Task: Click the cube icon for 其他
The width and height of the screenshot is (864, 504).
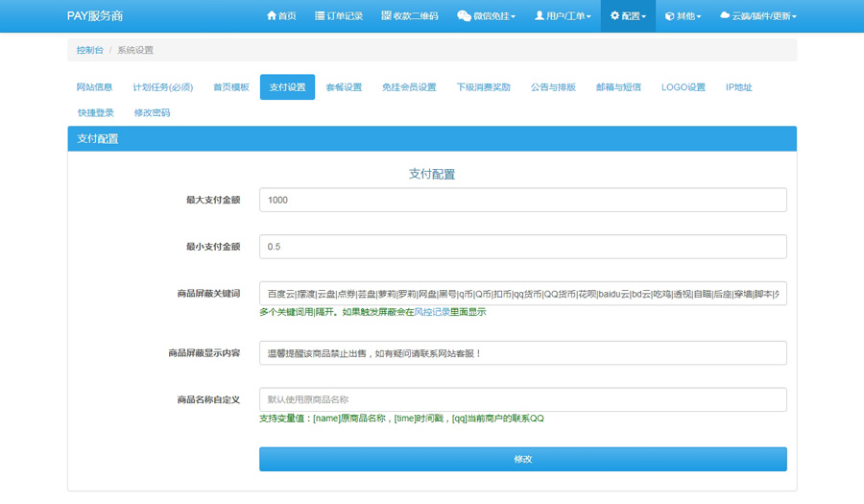Action: pos(670,16)
